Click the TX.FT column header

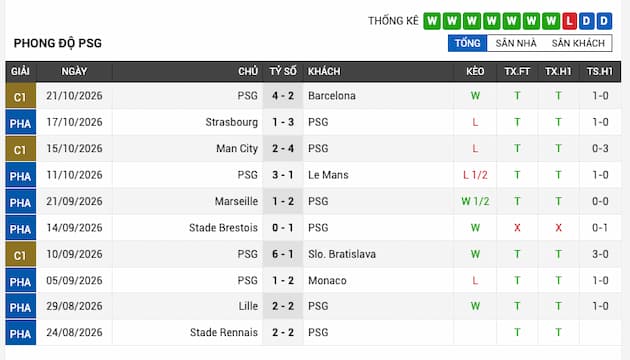click(x=517, y=72)
